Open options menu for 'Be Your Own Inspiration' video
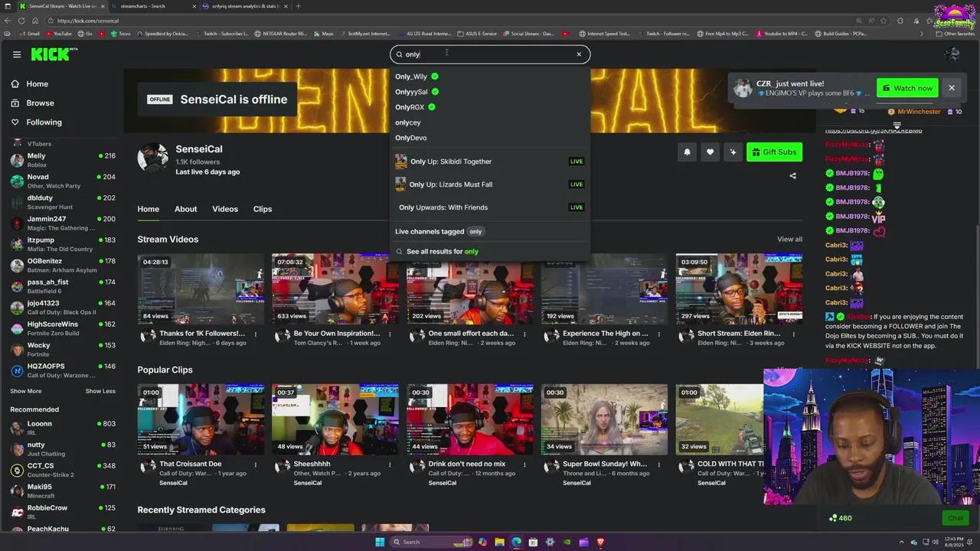Viewport: 980px width, 551px height. click(390, 334)
